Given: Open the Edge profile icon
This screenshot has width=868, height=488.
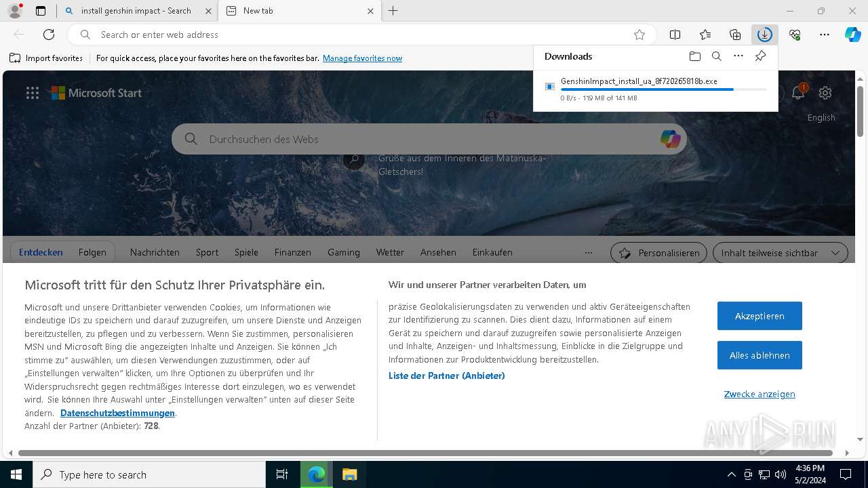Looking at the screenshot, I should click(x=14, y=11).
